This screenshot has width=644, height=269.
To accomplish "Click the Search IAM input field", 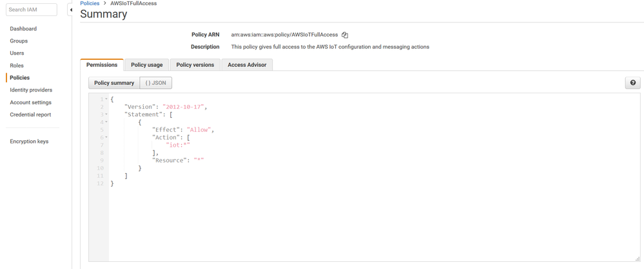I will click(x=32, y=10).
